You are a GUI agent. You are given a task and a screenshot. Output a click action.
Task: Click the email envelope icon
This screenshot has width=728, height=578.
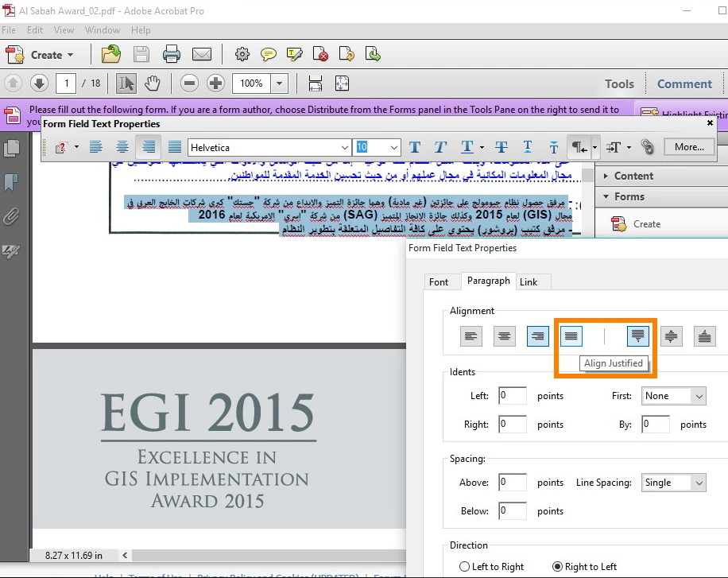(x=202, y=54)
